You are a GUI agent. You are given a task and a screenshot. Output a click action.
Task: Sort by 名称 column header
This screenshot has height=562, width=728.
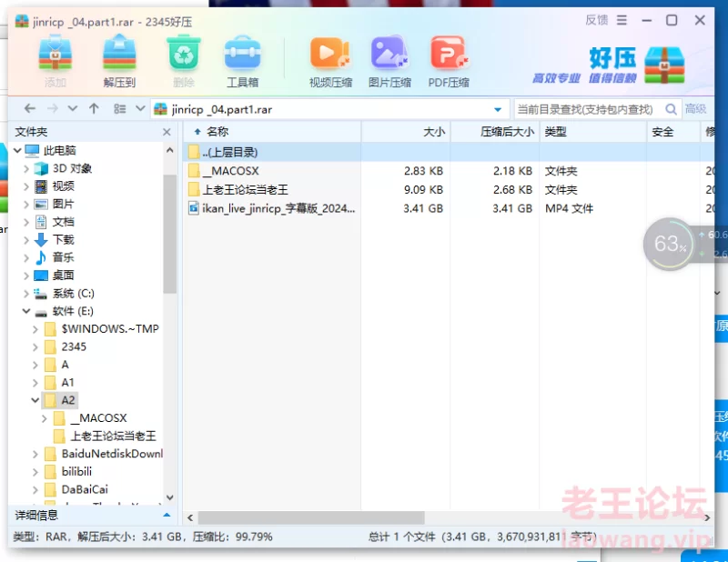[x=272, y=132]
